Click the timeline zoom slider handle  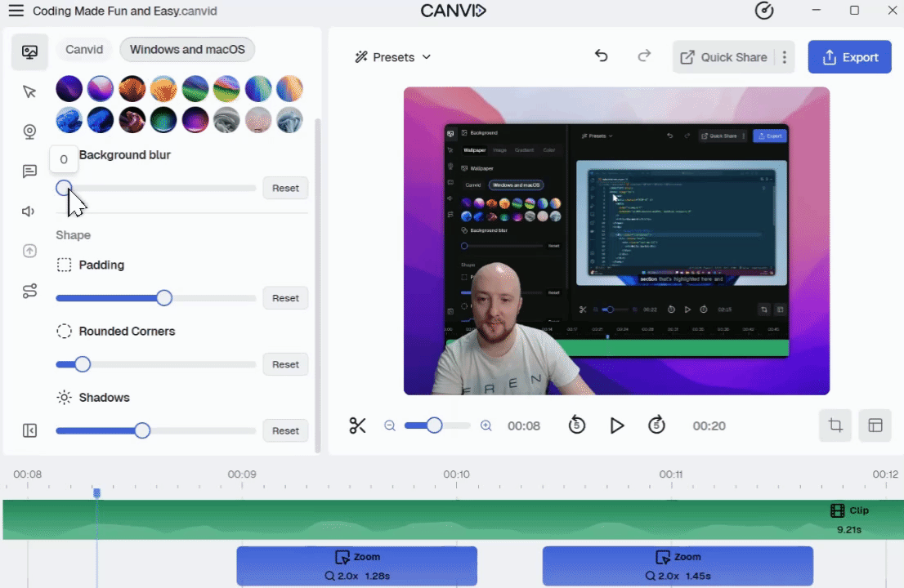pyautogui.click(x=434, y=425)
